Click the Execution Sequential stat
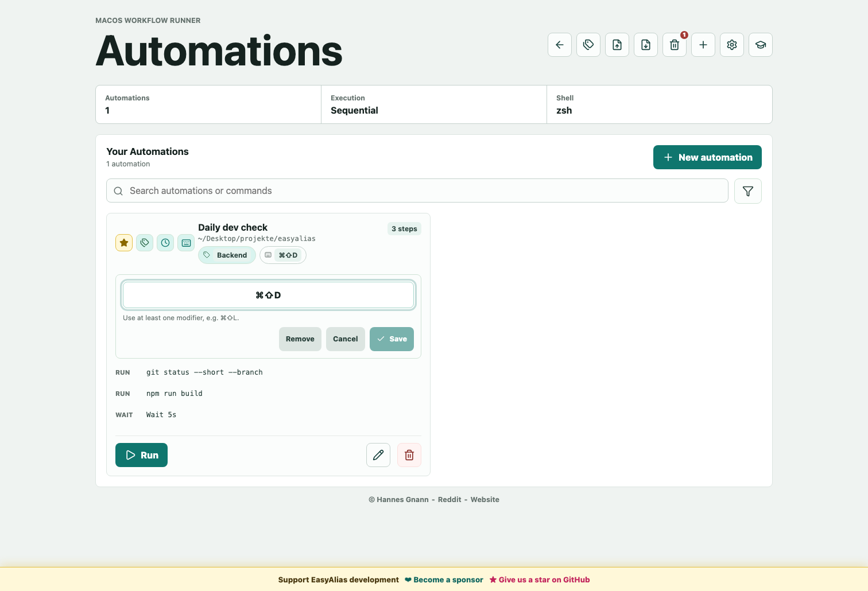868x591 pixels. coord(434,104)
